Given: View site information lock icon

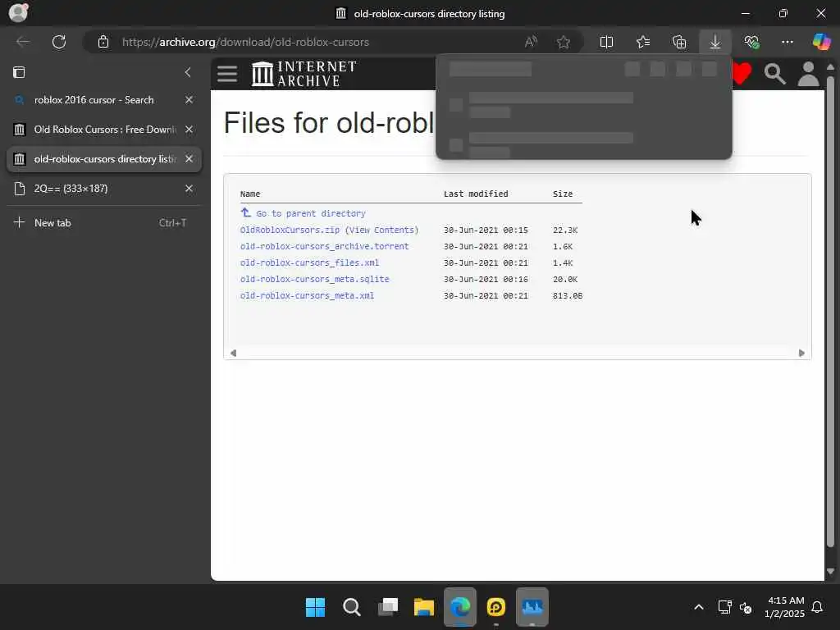Looking at the screenshot, I should coord(103,42).
